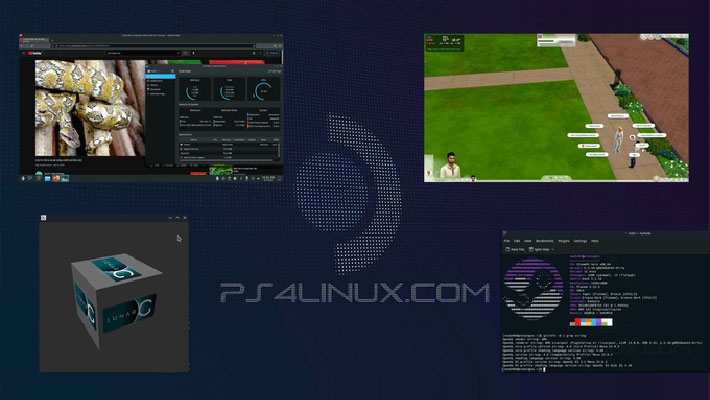Click the Konsole title bar app icon
Image resolution: width=710 pixels, height=400 pixels.
(505, 233)
